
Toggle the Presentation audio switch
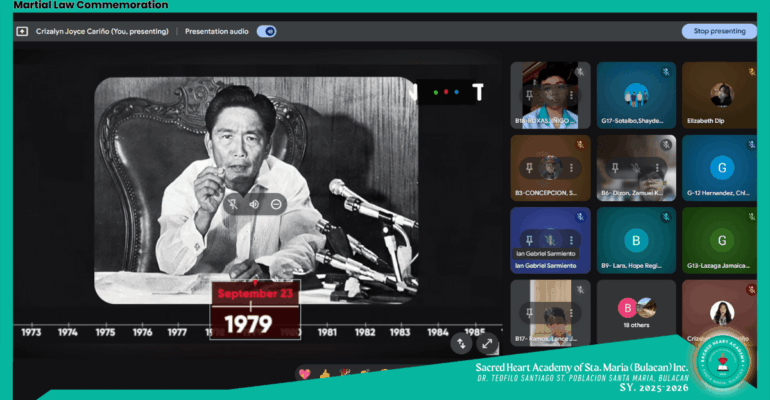coord(267,31)
